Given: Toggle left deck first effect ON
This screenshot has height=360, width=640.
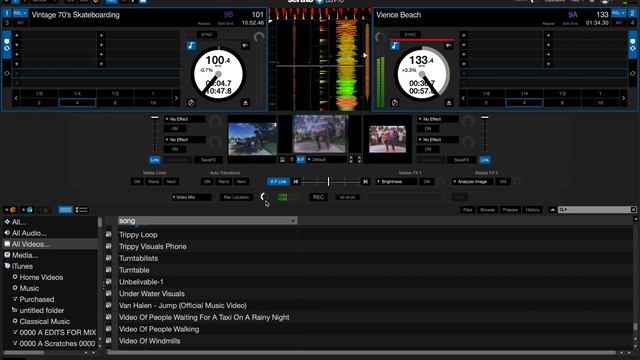Looking at the screenshot, I should (x=175, y=129).
